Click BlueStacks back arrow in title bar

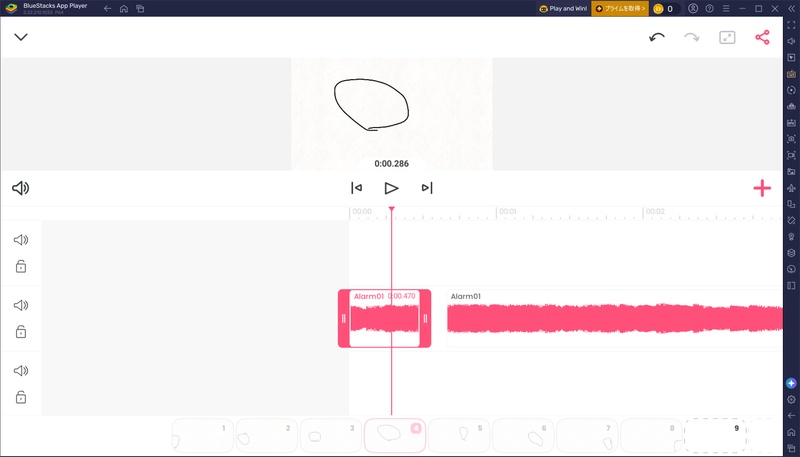pyautogui.click(x=107, y=9)
